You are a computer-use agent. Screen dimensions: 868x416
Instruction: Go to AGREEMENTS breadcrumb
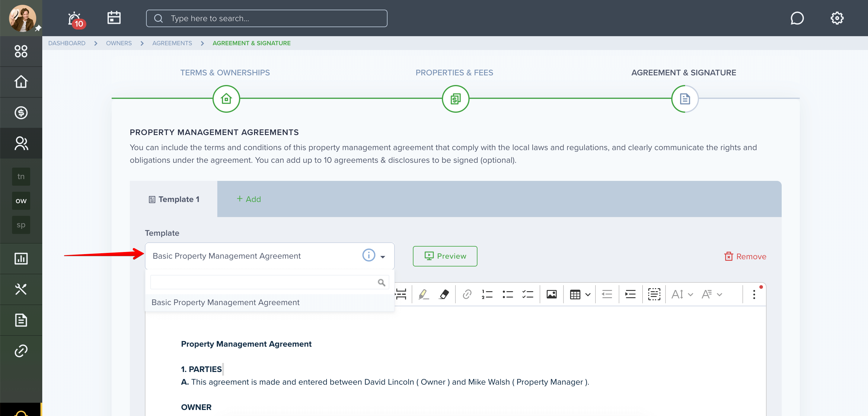[x=172, y=43]
